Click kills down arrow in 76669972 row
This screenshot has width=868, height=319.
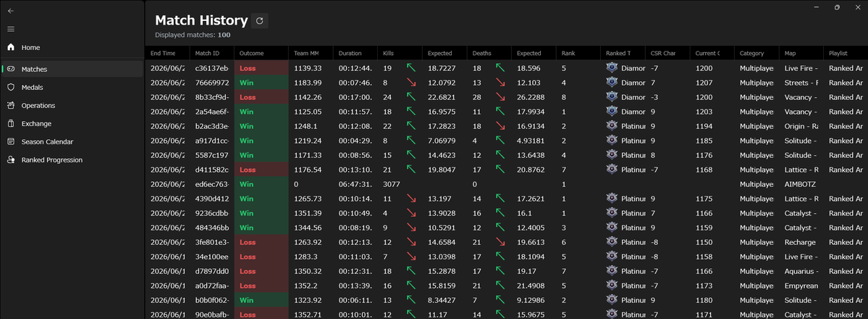click(411, 83)
